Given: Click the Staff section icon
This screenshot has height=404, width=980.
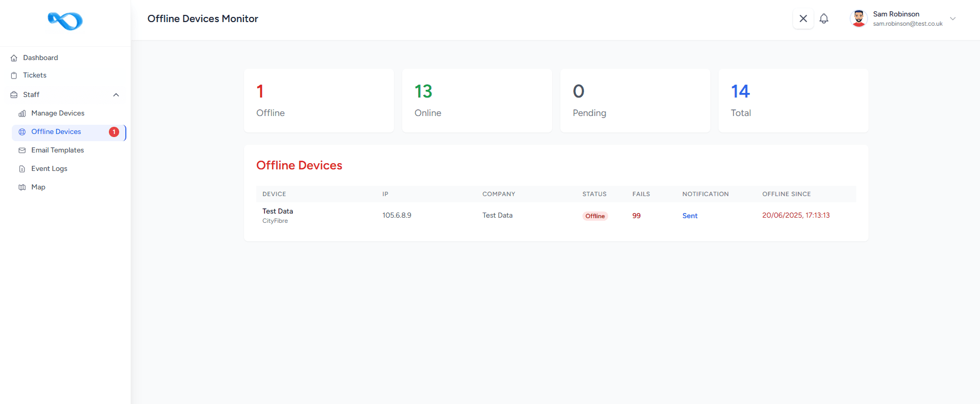Looking at the screenshot, I should click(x=14, y=95).
